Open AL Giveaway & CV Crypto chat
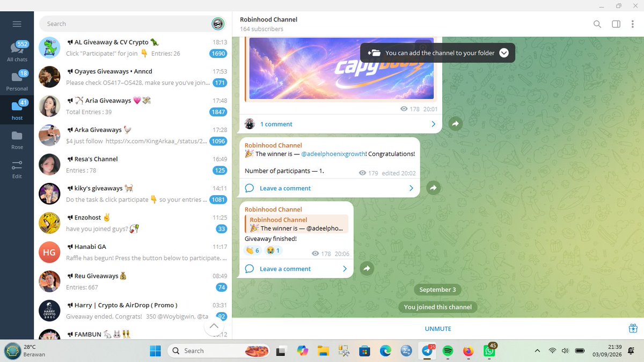This screenshot has height=362, width=644. tap(133, 47)
